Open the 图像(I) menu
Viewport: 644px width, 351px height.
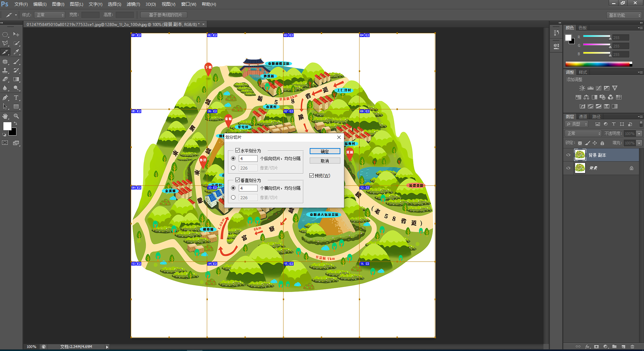pyautogui.click(x=58, y=4)
